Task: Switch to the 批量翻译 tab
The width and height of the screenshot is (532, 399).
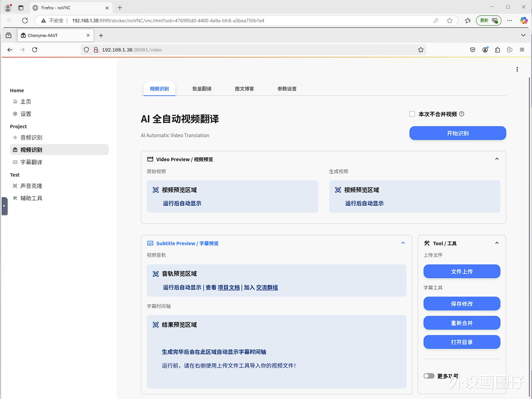Action: click(x=202, y=89)
